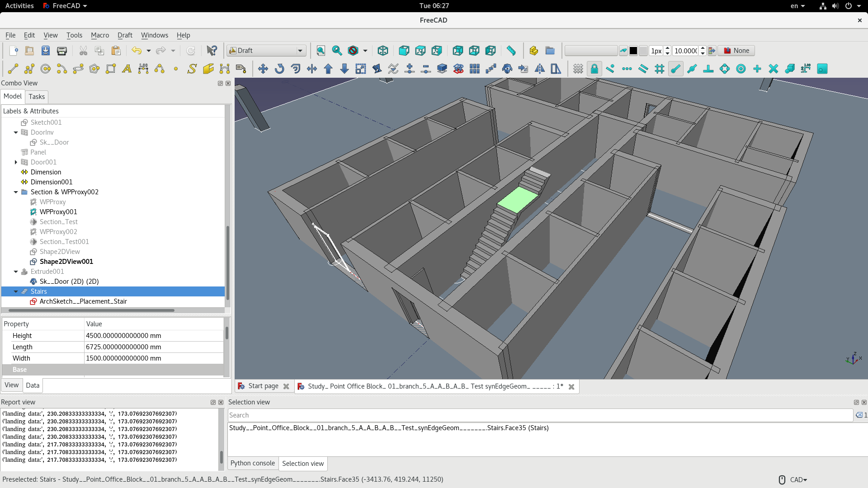The width and height of the screenshot is (868, 488).
Task: Collapse the Section & WPProxy002 group
Action: tap(16, 192)
